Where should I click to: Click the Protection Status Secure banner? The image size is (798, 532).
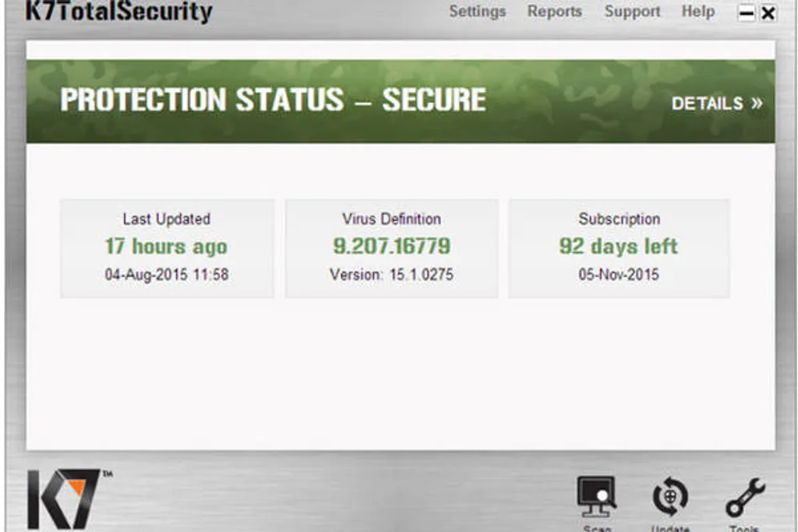(401, 101)
